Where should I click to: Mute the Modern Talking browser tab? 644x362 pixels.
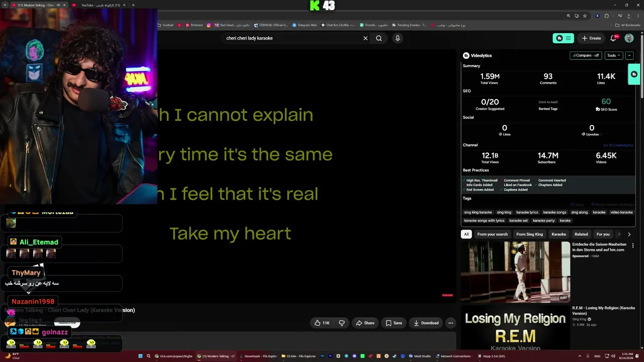58,5
